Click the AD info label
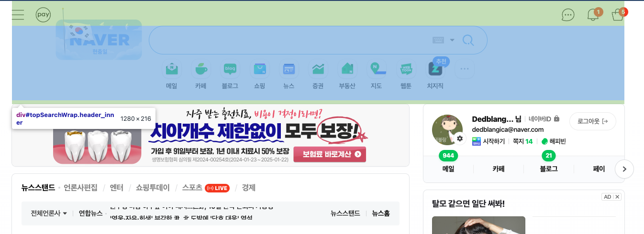Screen dimensions: 644x234 coord(607,197)
